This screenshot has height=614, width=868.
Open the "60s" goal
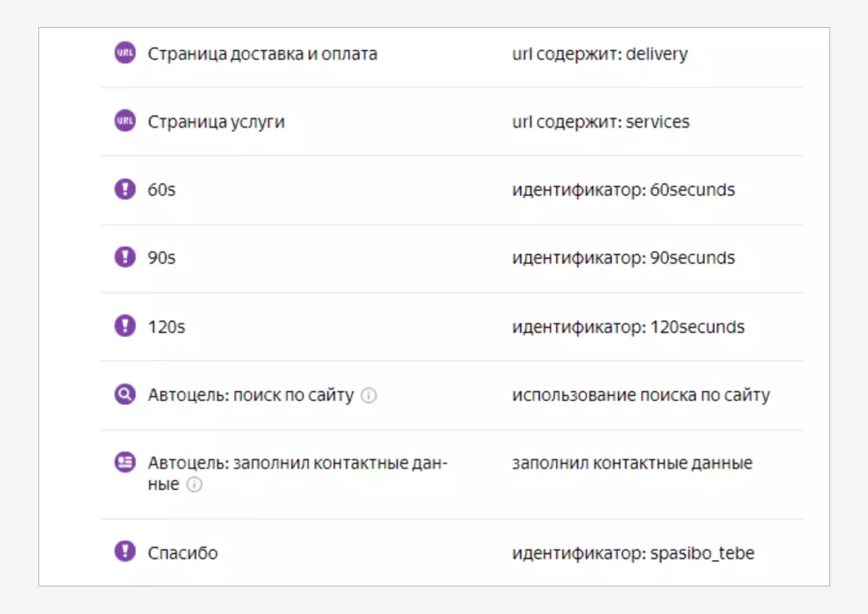[162, 190]
